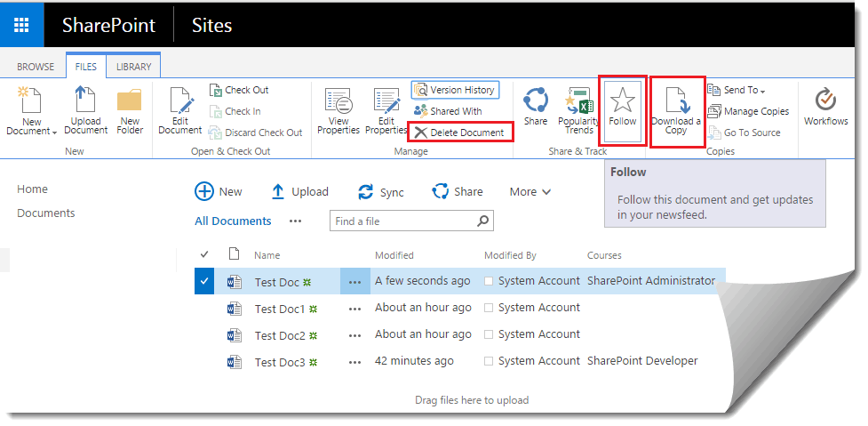Click Delete Document in the ribbon
Screen dimensions: 868x426
[x=460, y=133]
